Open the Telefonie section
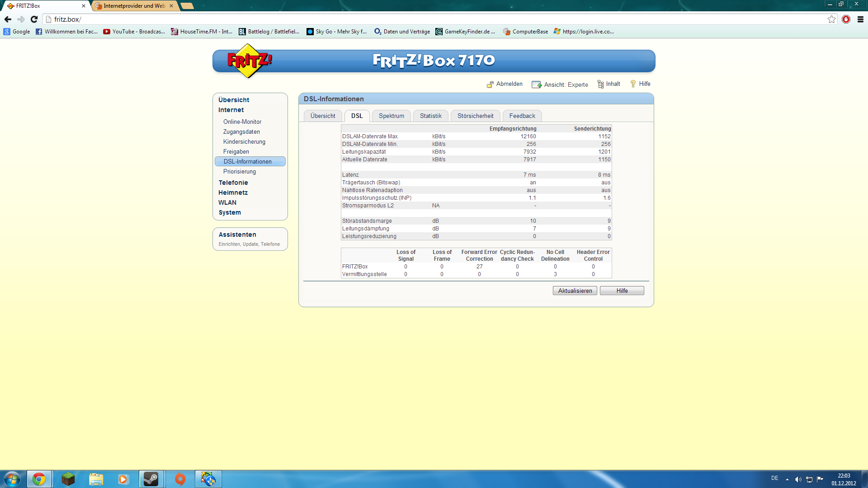 pos(233,183)
